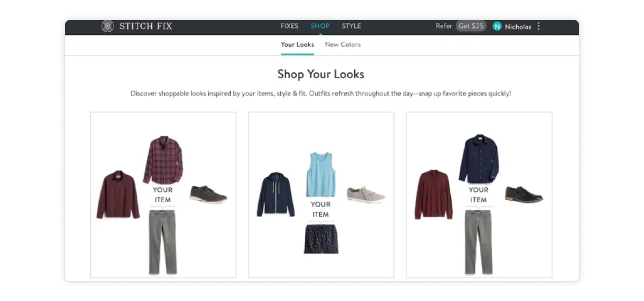Click the Get $25 referral button
The height and width of the screenshot is (301, 644).
click(471, 26)
